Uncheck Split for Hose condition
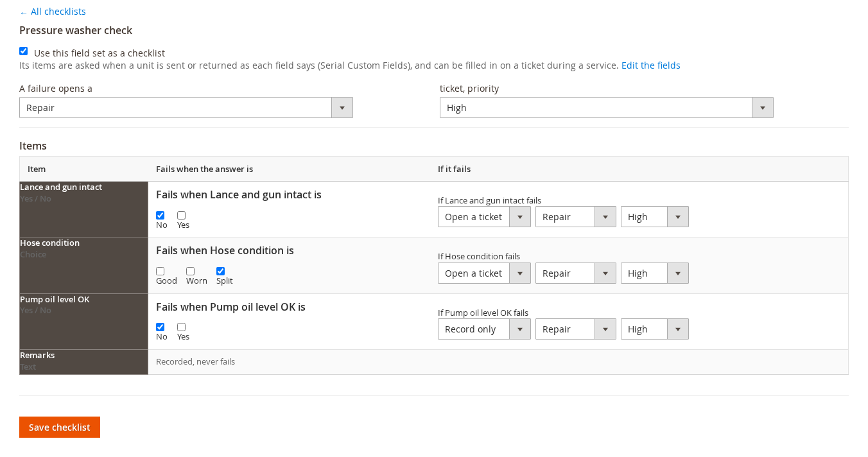This screenshot has width=868, height=457. tap(221, 272)
